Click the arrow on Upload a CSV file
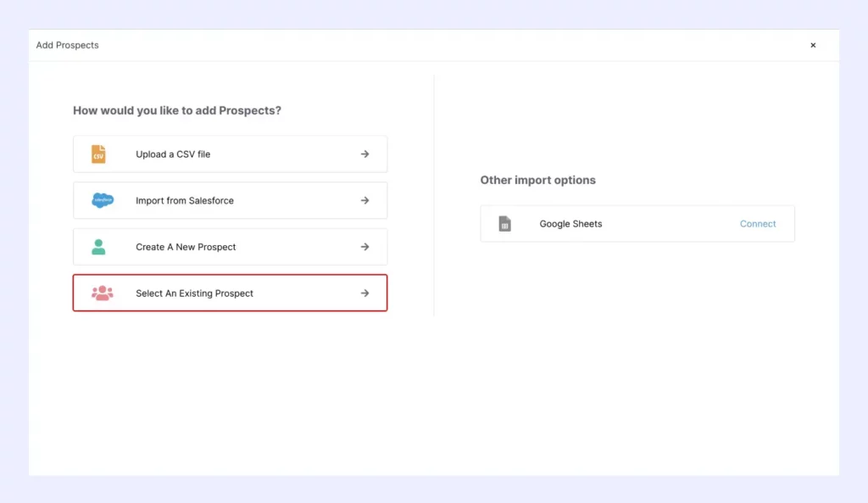Viewport: 868px width, 503px height. pyautogui.click(x=364, y=154)
